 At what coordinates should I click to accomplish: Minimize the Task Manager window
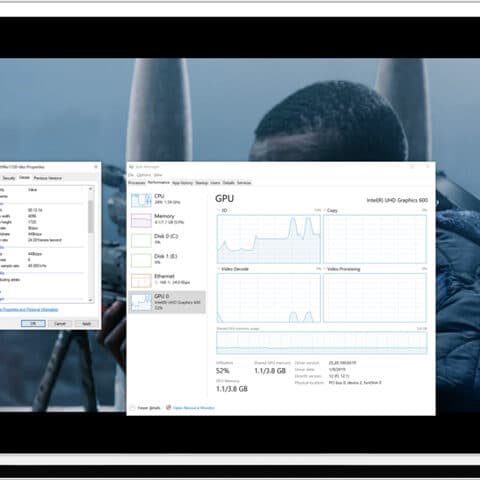[x=412, y=166]
